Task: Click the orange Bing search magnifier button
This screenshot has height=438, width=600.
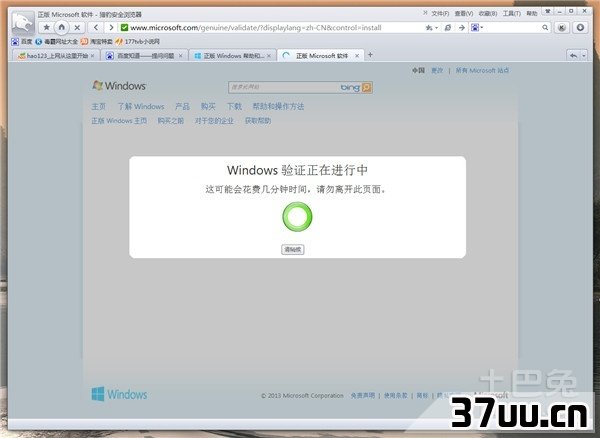Action: [x=366, y=88]
